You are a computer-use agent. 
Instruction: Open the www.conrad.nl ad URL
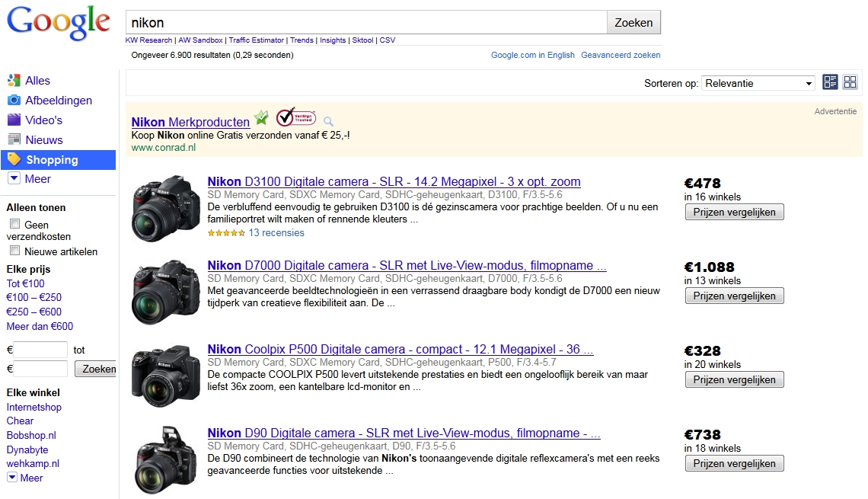tap(163, 147)
